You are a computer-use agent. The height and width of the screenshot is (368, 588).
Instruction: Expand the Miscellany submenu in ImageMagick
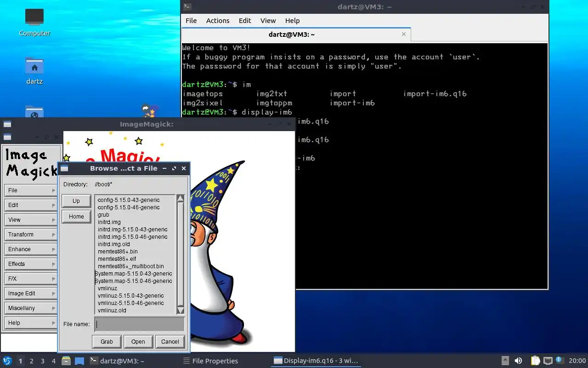pyautogui.click(x=30, y=308)
